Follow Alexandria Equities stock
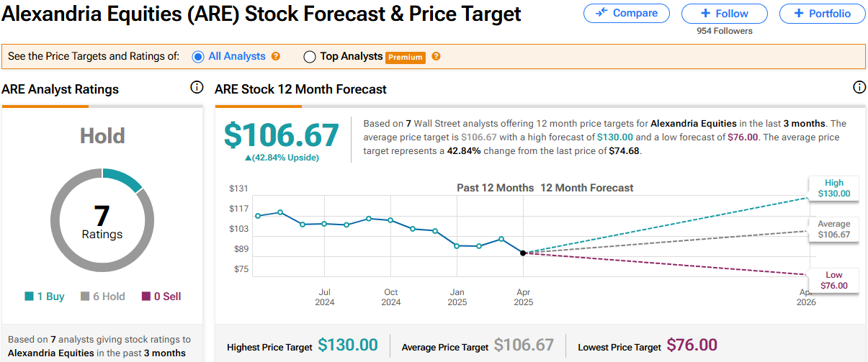This screenshot has height=362, width=868. pos(725,14)
